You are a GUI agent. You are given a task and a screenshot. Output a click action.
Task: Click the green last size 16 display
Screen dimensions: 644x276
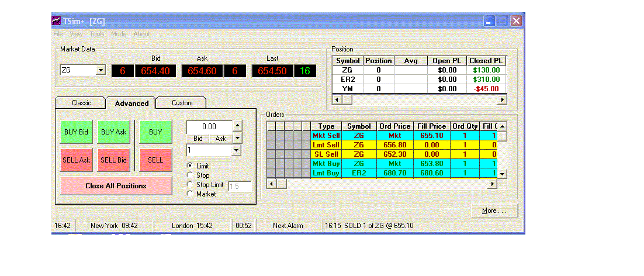304,71
